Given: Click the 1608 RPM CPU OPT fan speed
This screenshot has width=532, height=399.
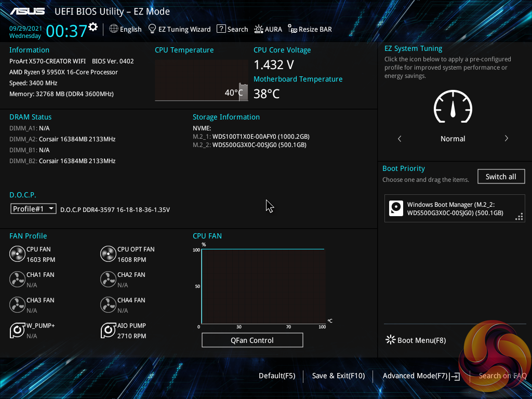Looking at the screenshot, I should [131, 260].
